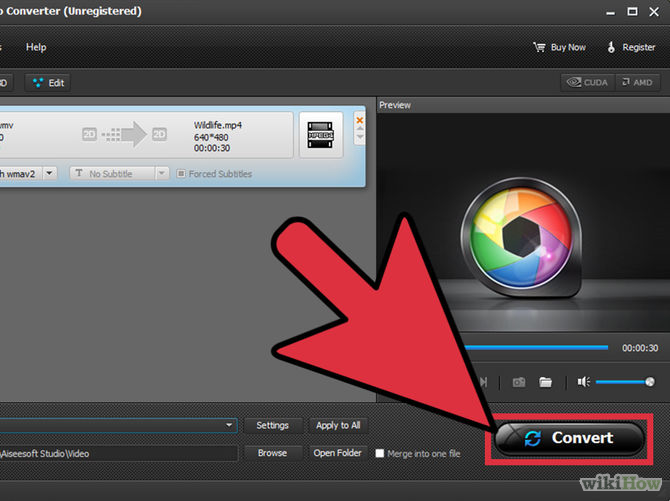The height and width of the screenshot is (501, 670).
Task: Click the Register key icon
Action: 611,47
